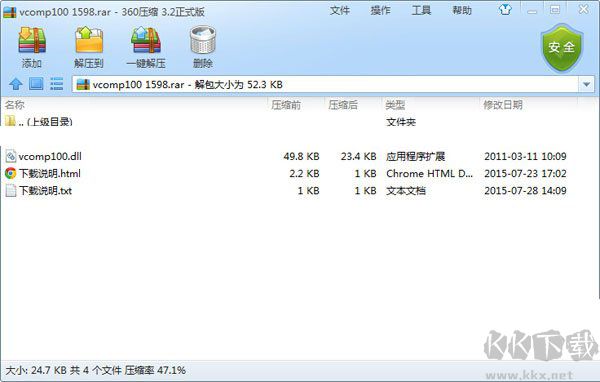Click the 2015-07-23 17:02 date cell
Viewport: 600px width, 382px height.
click(x=525, y=173)
